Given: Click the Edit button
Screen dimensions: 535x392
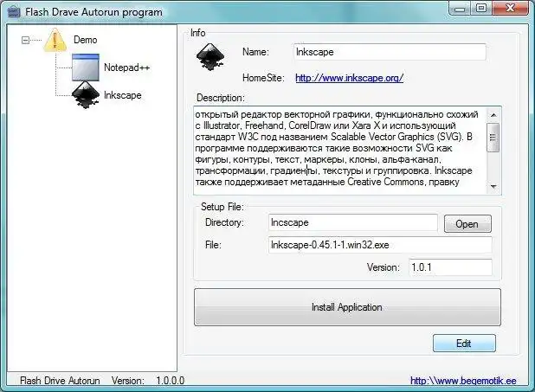Looking at the screenshot, I should [x=464, y=344].
